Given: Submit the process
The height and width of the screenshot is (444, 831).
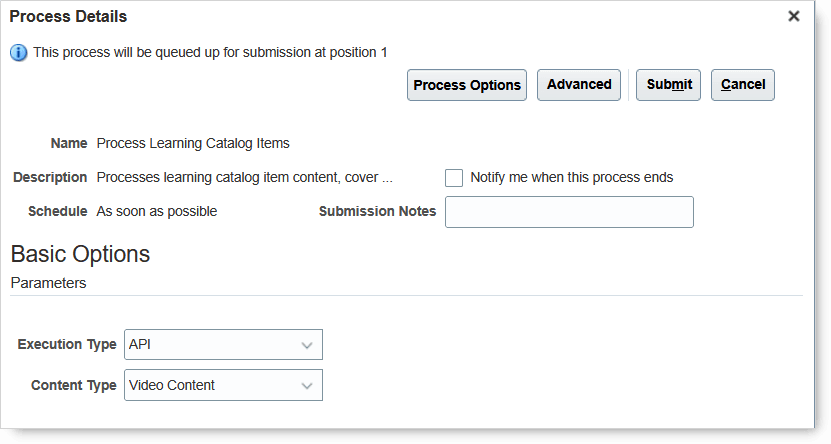Looking at the screenshot, I should tap(668, 84).
